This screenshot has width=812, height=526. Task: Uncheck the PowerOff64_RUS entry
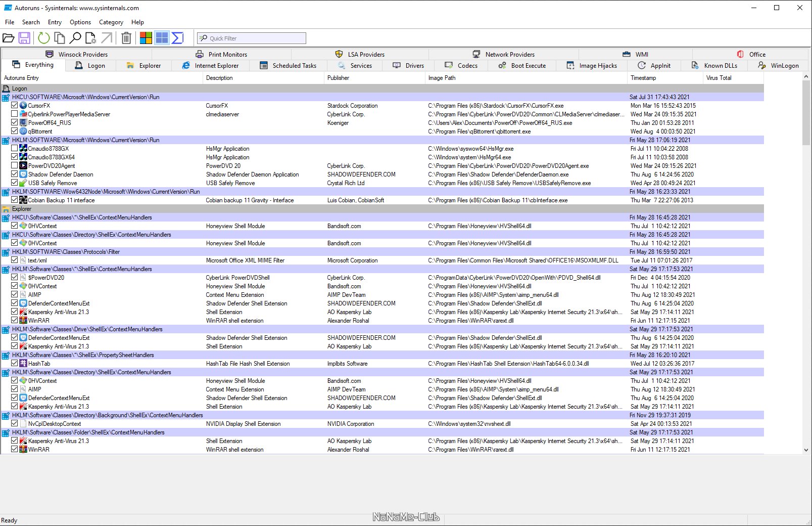click(14, 123)
